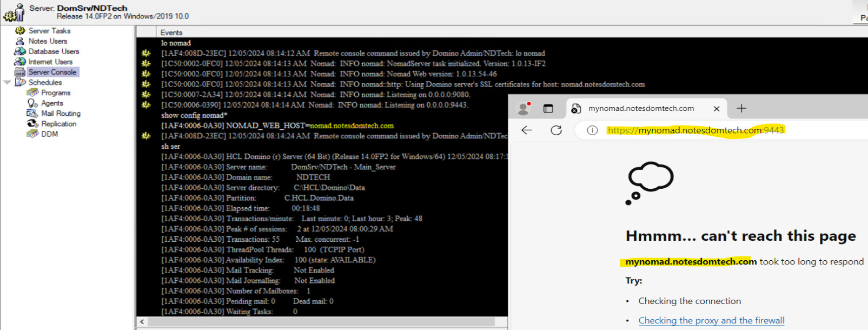
Task: Click event icon beside NomadServer task initialized line
Action: pos(146,63)
